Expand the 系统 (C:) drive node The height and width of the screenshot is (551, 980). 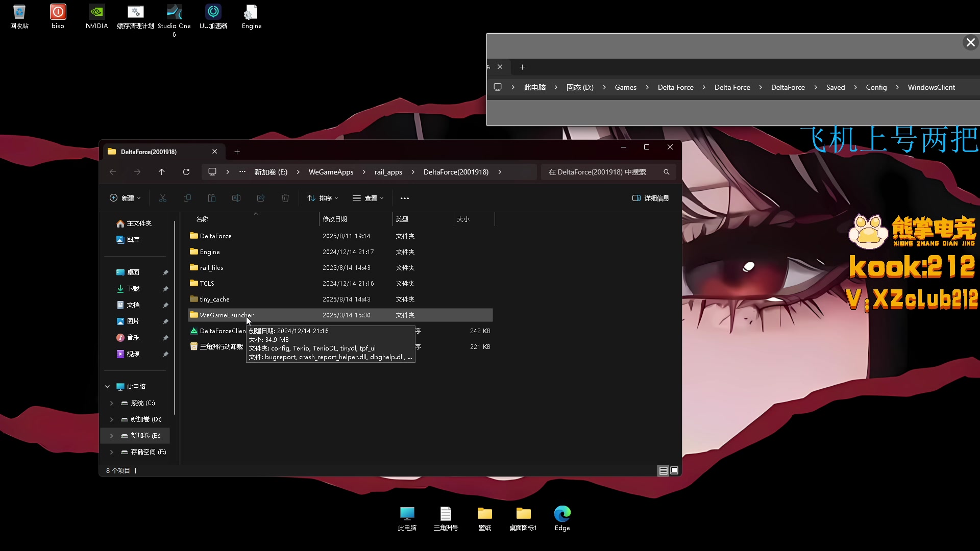[x=112, y=403]
